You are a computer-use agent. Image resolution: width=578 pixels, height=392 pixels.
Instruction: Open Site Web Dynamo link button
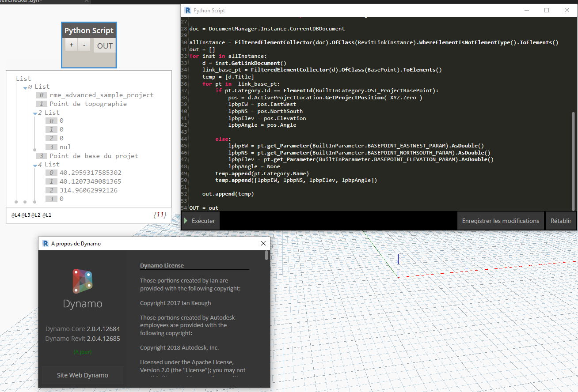[x=82, y=375]
